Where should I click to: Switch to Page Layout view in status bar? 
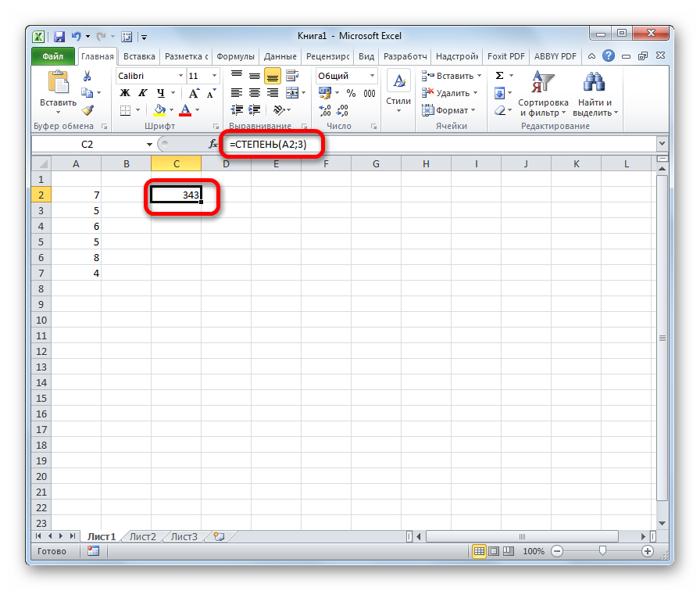(x=492, y=551)
